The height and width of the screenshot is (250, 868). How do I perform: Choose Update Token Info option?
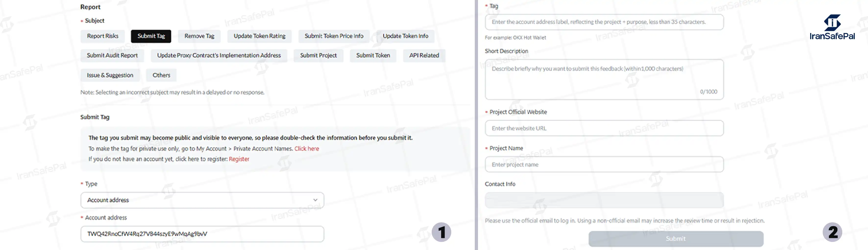(x=405, y=36)
